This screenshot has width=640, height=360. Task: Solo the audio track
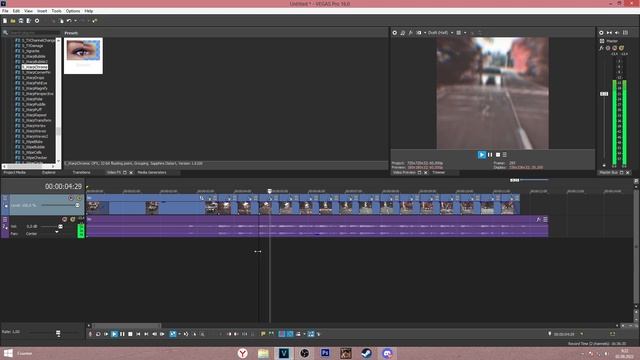pos(73,220)
